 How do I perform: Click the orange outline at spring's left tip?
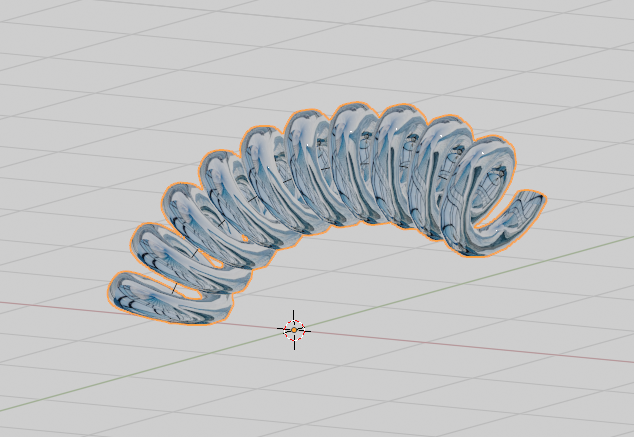pyautogui.click(x=108, y=296)
